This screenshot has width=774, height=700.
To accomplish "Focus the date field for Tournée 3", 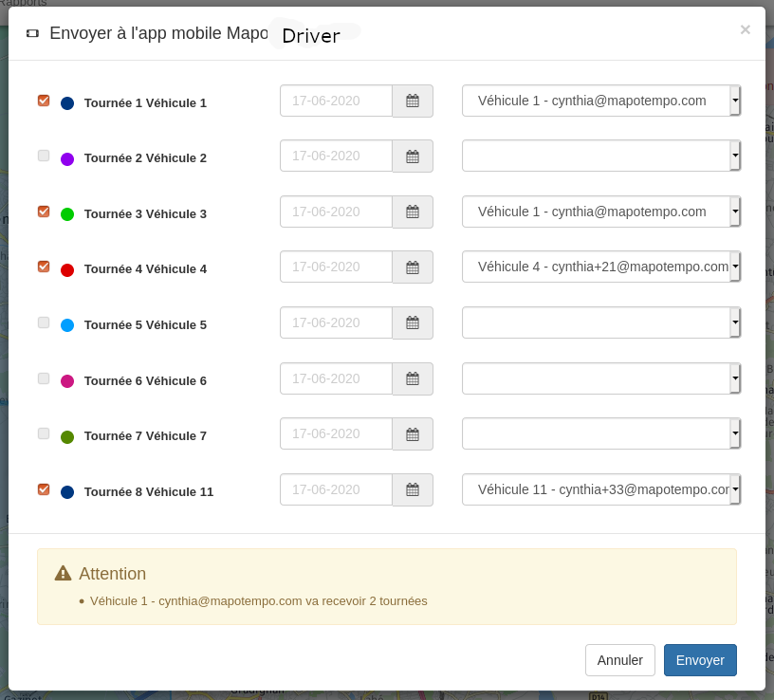I will coord(336,212).
